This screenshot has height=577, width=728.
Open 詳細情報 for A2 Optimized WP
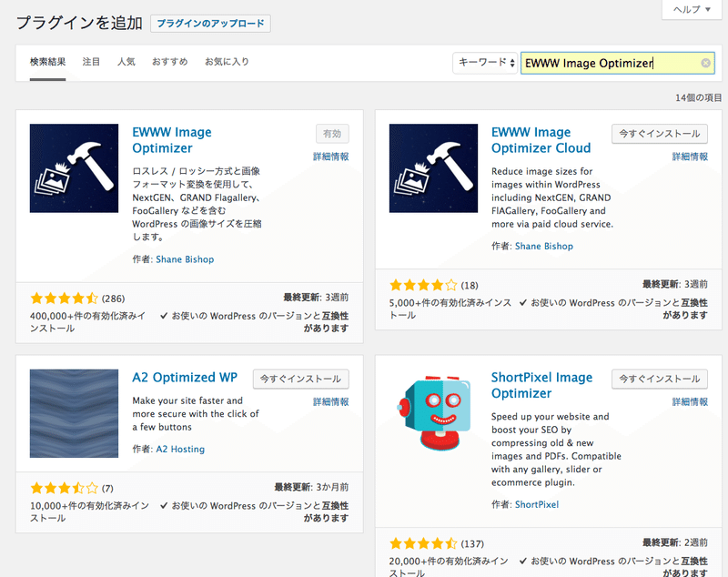pos(331,401)
